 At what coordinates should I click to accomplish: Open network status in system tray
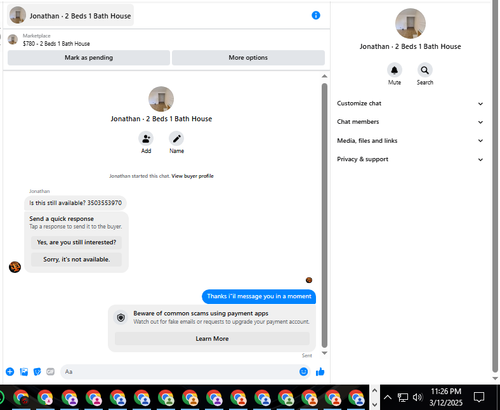[x=403, y=397]
